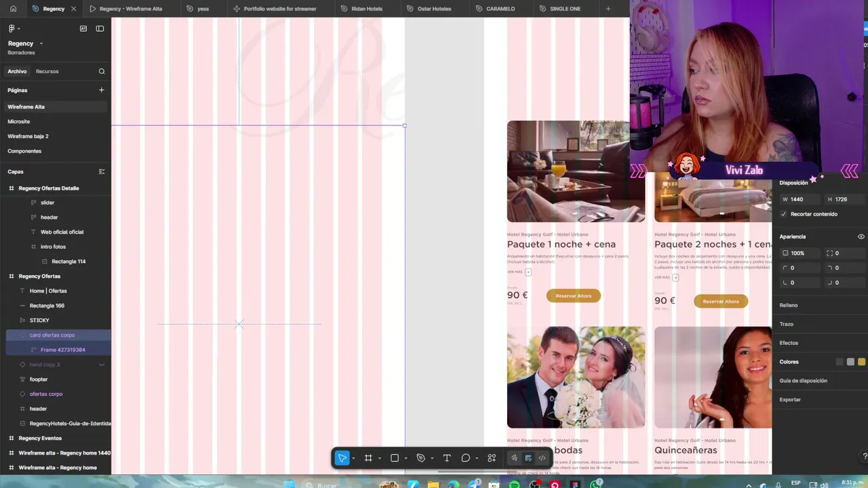868x488 pixels.
Task: Click VER MÁS under Paquete 1 noche
Action: click(515, 272)
